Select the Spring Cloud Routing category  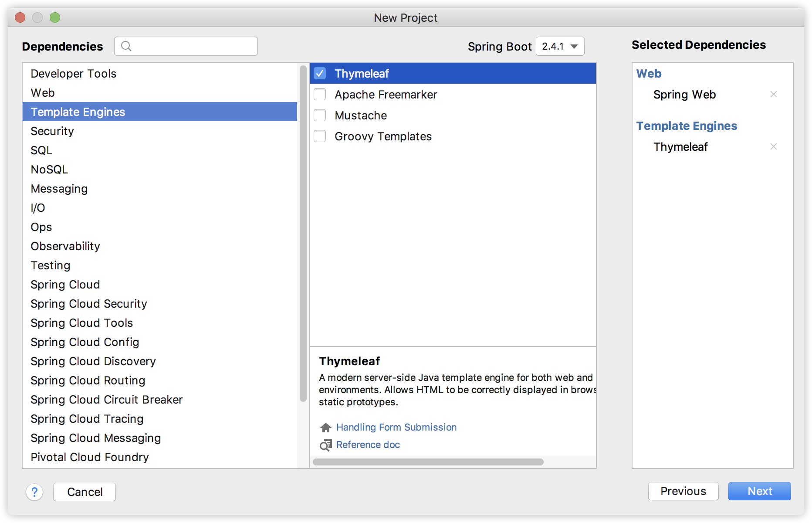(88, 380)
